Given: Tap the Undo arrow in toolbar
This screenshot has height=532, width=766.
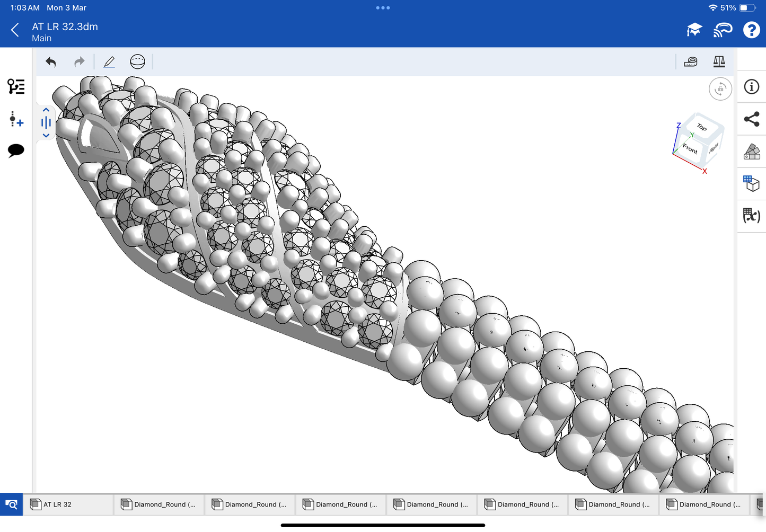Looking at the screenshot, I should click(x=51, y=62).
